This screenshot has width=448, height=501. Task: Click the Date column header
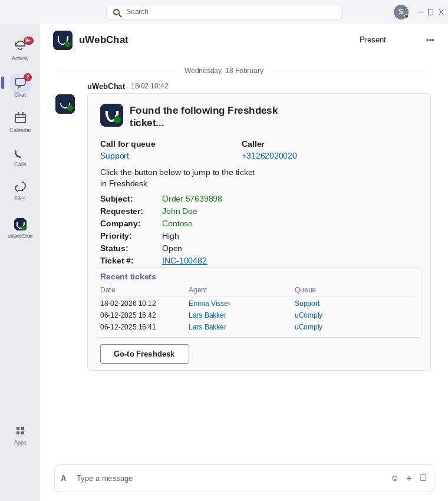(x=108, y=290)
